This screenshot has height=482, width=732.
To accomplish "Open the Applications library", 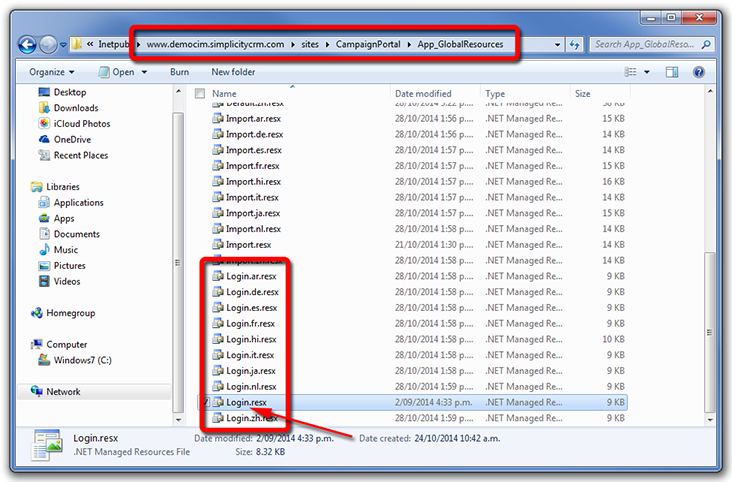I will tap(71, 203).
